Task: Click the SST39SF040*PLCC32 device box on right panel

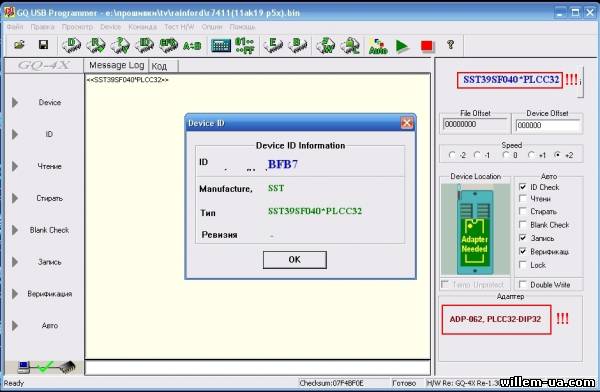Action: [x=510, y=80]
